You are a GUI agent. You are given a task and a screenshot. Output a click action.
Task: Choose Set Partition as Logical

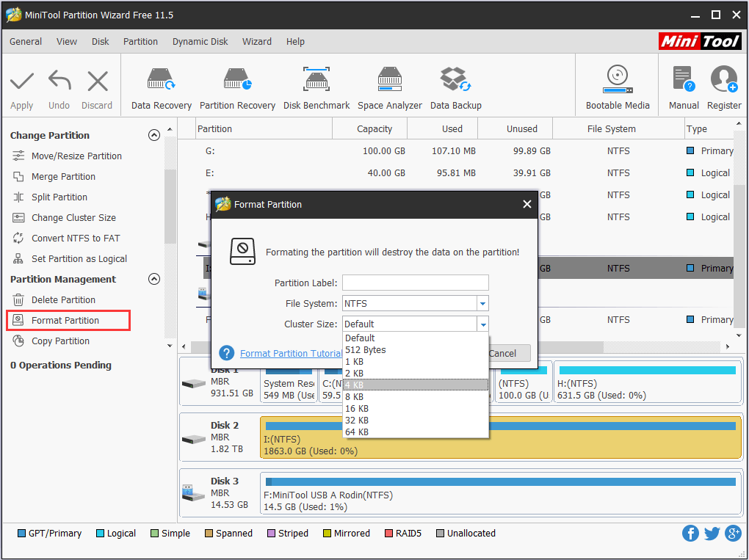point(69,259)
